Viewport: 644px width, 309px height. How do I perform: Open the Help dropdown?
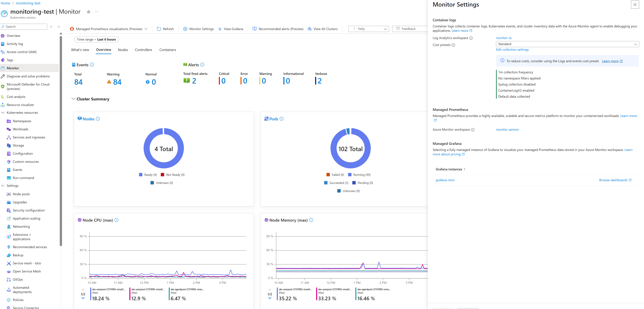369,29
